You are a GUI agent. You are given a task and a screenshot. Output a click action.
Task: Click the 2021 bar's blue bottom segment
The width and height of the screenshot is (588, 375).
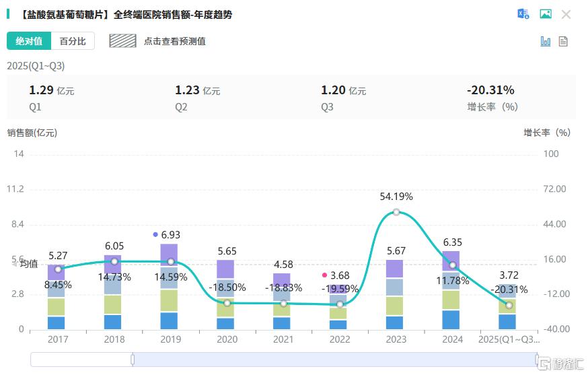pos(282,323)
